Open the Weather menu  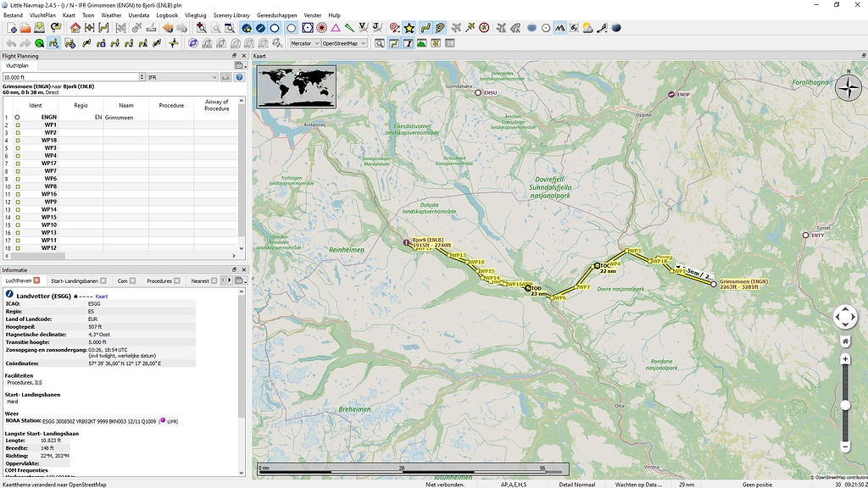pyautogui.click(x=110, y=14)
